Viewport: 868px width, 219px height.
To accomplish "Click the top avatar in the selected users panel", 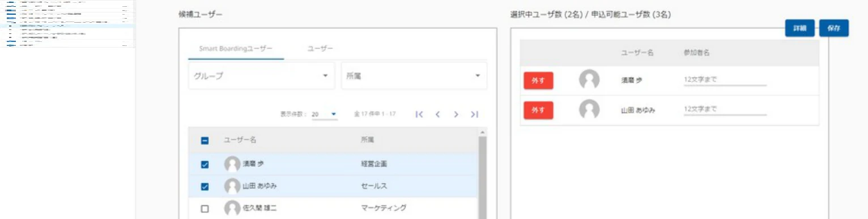I will point(589,80).
